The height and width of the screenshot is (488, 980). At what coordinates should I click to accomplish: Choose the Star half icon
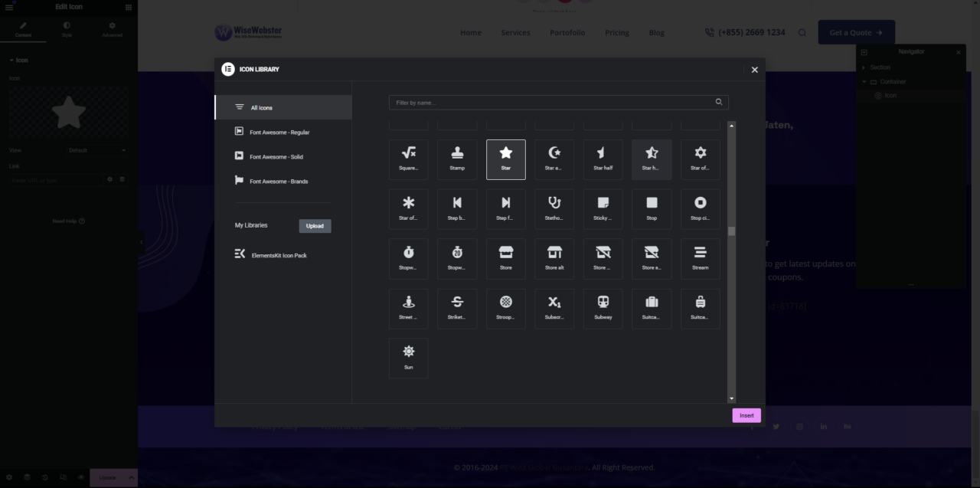coord(603,159)
